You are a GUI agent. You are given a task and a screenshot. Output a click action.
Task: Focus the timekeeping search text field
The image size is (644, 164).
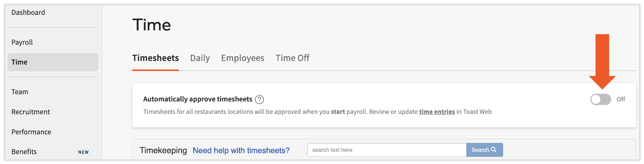coord(386,150)
